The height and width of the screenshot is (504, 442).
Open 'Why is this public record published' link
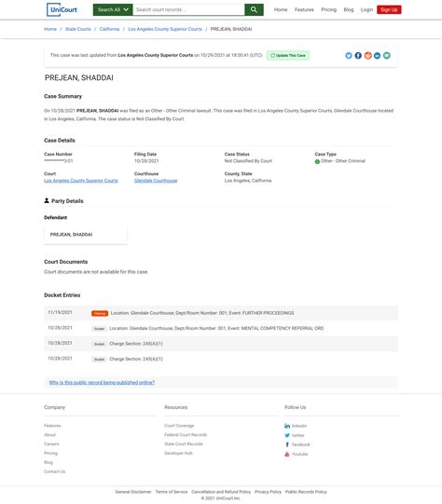point(102,383)
